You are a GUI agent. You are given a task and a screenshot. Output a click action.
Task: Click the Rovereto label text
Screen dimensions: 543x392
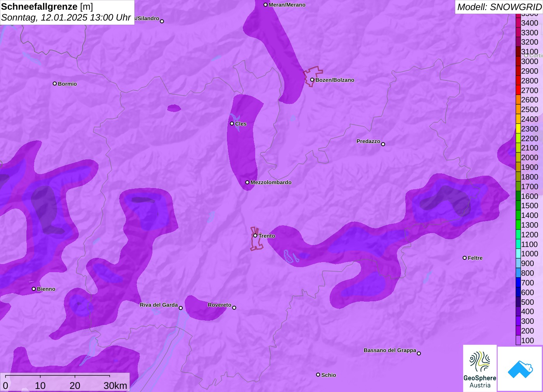(220, 305)
